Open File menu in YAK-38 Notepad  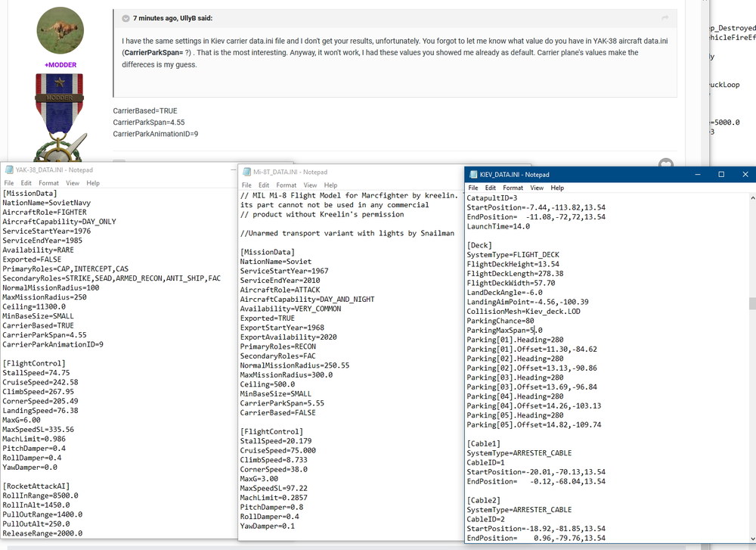point(9,183)
